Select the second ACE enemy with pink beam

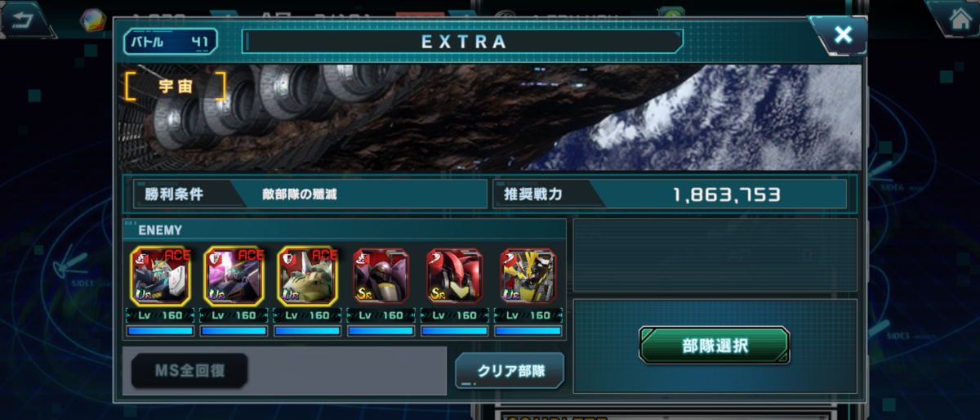coord(234,276)
